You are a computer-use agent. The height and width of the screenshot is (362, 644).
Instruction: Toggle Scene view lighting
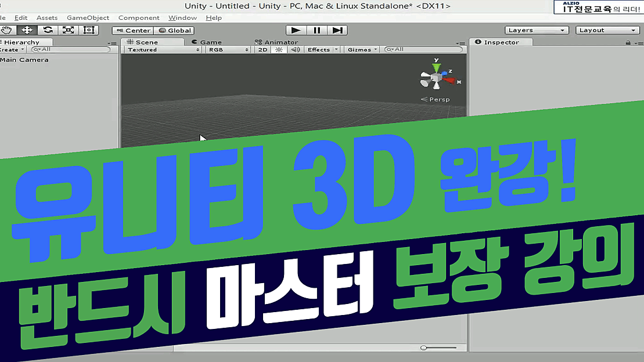278,49
